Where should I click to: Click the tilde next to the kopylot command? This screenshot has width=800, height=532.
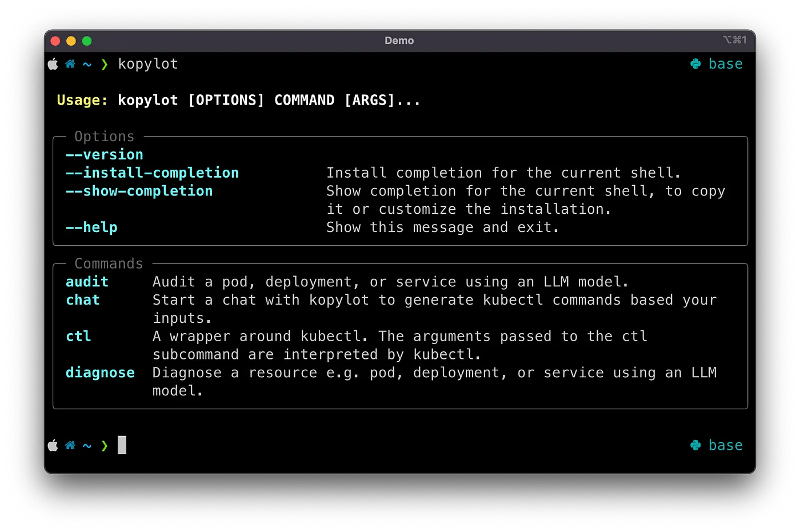(x=87, y=65)
